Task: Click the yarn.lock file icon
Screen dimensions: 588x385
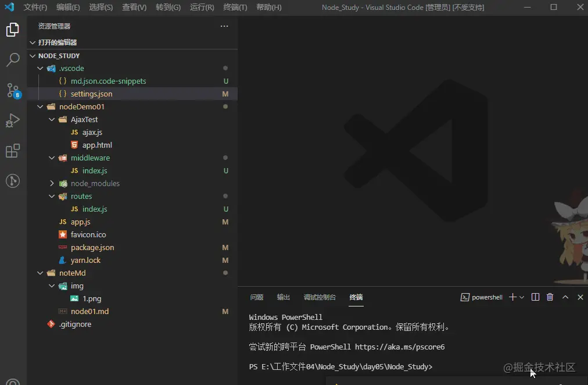Action: 63,260
